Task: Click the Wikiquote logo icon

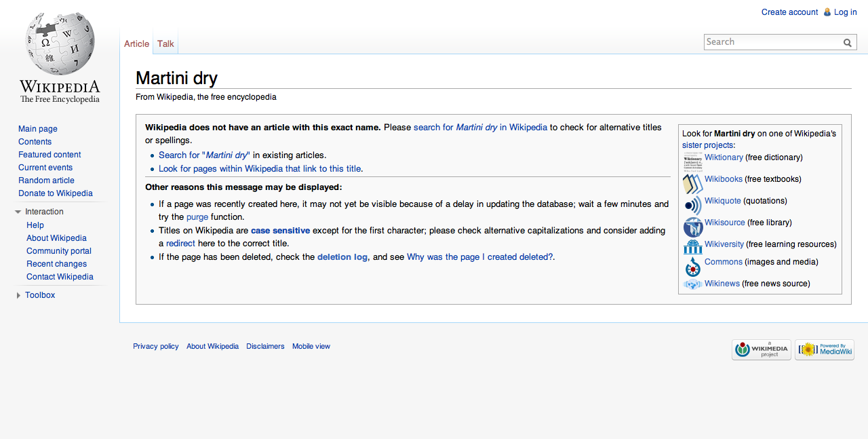Action: pyautogui.click(x=692, y=205)
